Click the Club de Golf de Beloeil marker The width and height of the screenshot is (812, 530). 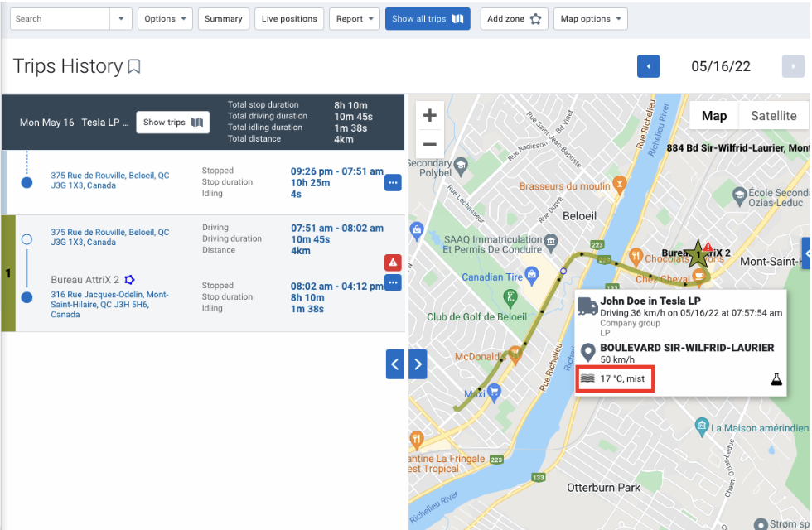coord(510,297)
